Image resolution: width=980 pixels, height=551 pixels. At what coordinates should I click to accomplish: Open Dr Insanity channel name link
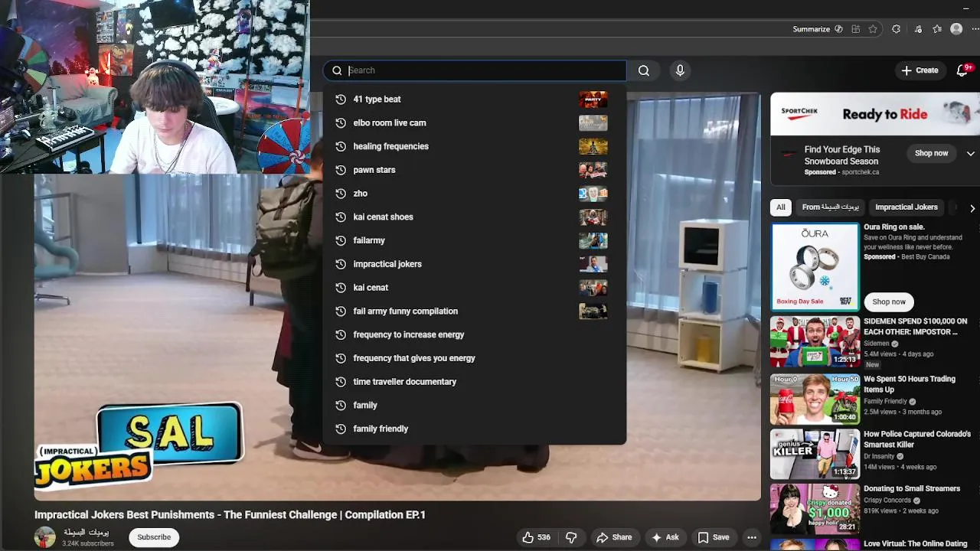(879, 456)
